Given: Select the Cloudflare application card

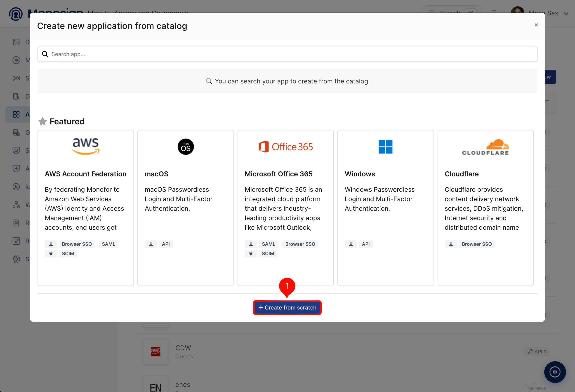Looking at the screenshot, I should pyautogui.click(x=485, y=208).
